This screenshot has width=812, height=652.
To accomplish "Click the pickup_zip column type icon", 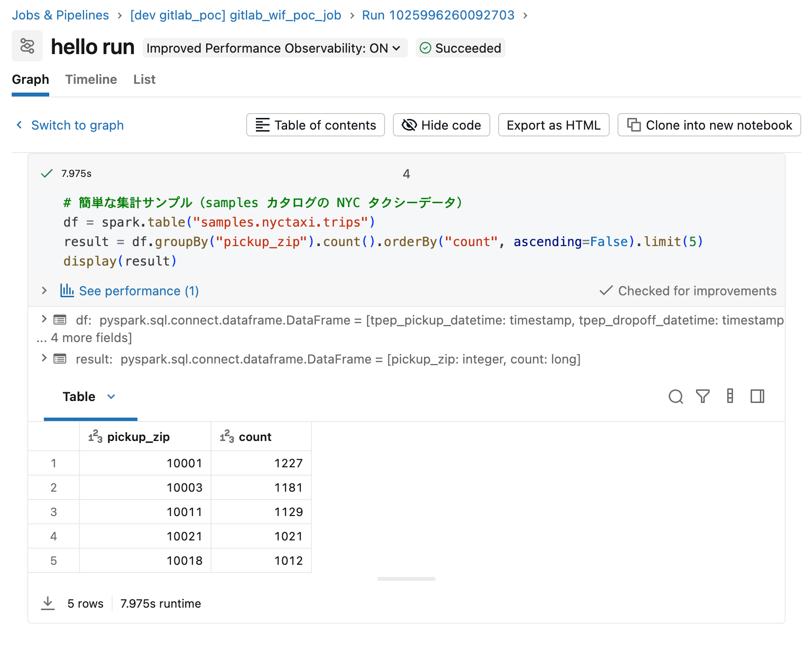I will pos(95,436).
